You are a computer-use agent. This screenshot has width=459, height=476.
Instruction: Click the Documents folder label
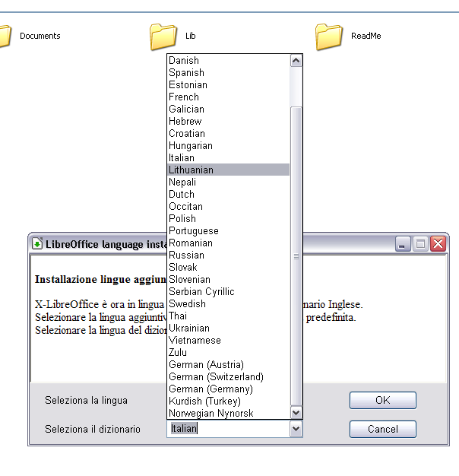coord(40,36)
